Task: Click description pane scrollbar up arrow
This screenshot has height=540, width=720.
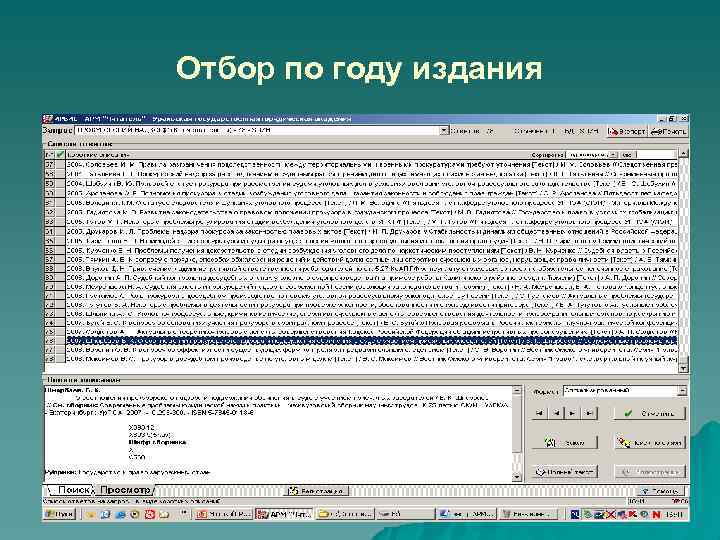Action: point(517,391)
